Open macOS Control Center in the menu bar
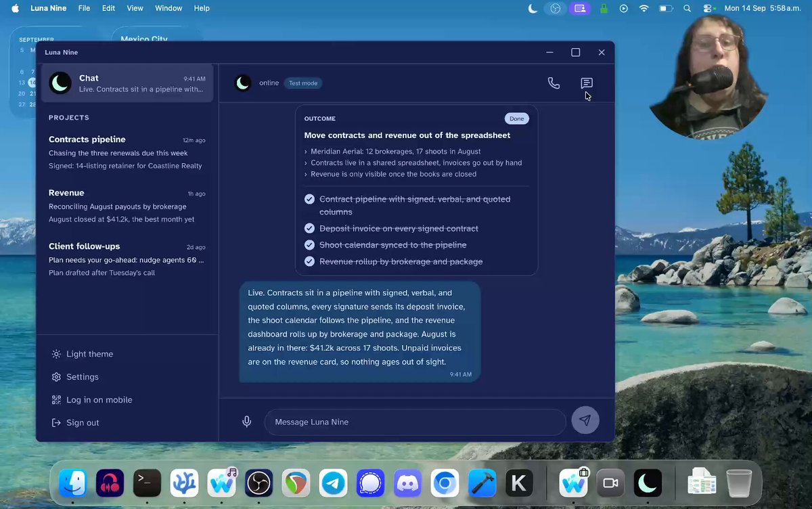Viewport: 812px width, 509px height. coord(709,8)
